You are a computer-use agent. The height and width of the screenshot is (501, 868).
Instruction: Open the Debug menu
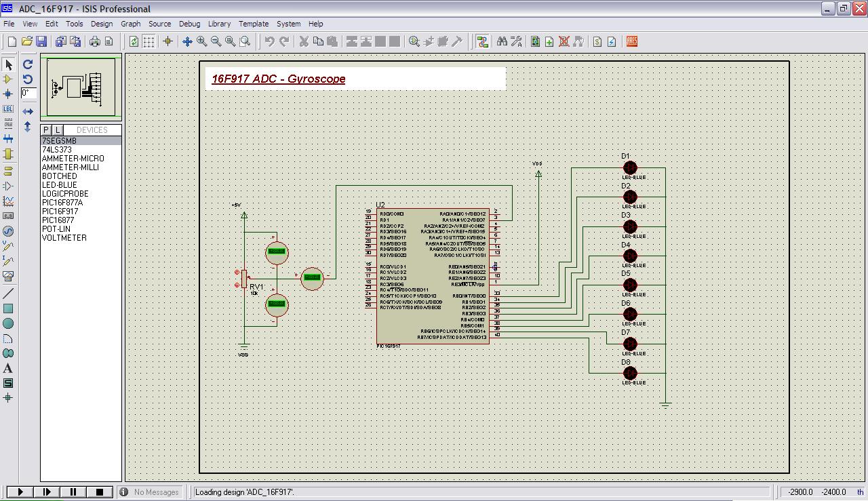pyautogui.click(x=189, y=24)
